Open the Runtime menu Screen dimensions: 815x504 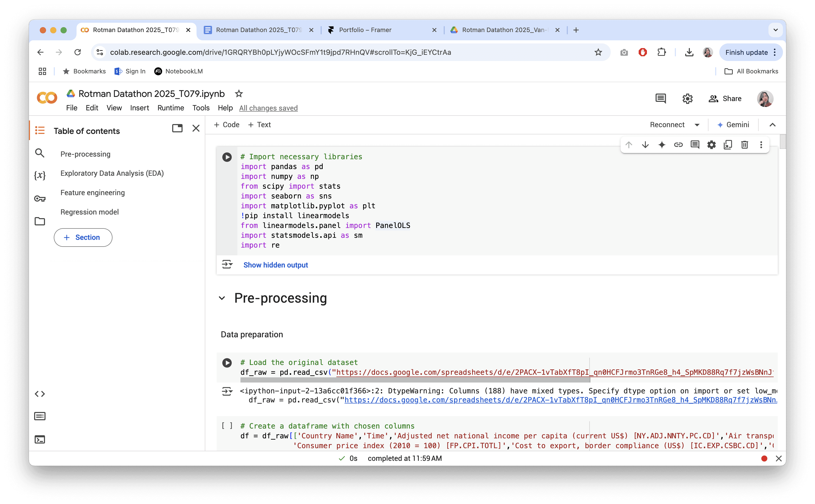tap(170, 108)
